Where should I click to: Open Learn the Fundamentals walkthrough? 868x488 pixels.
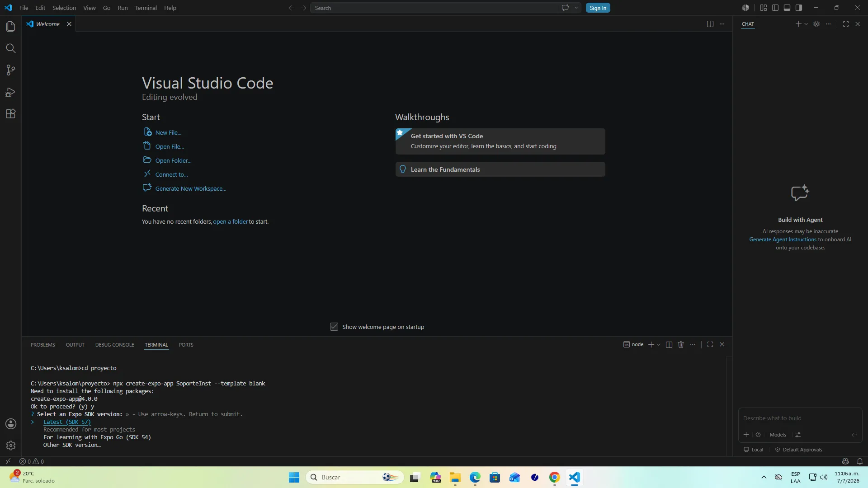click(500, 169)
